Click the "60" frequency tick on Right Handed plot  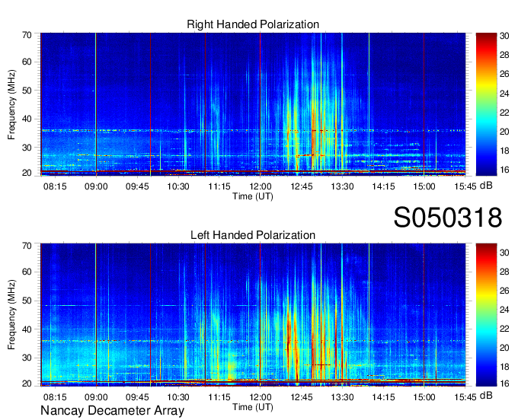27,62
